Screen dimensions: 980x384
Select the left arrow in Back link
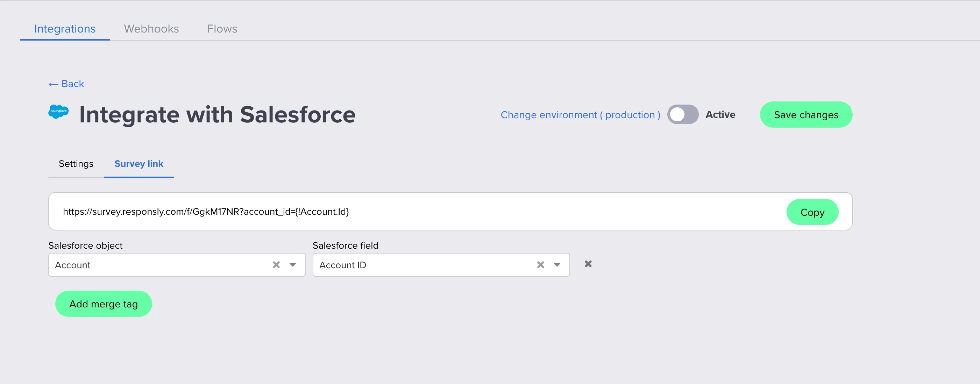[x=53, y=84]
